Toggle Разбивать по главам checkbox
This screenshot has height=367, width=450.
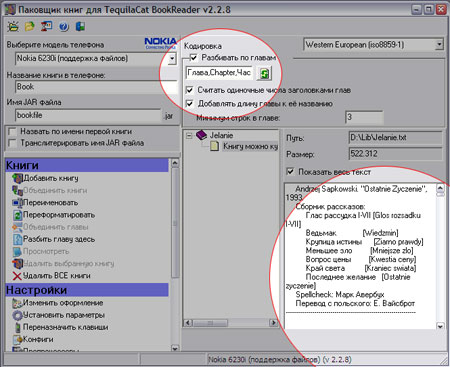193,58
